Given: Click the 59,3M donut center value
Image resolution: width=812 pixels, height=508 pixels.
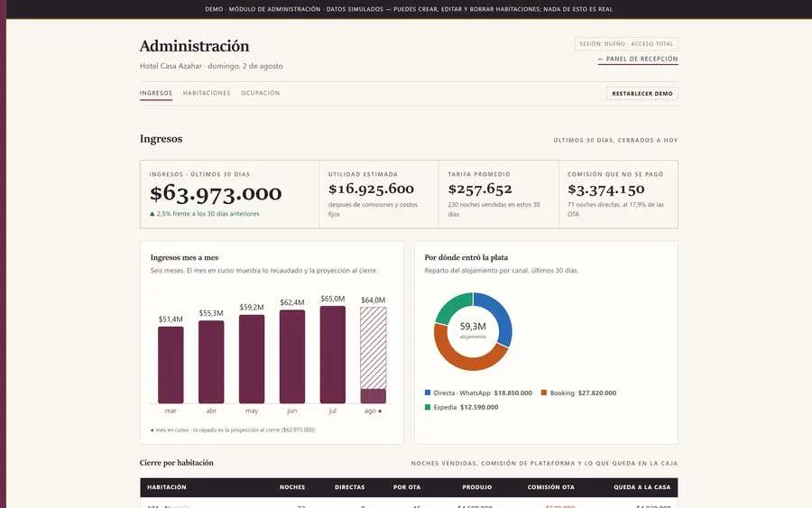Looking at the screenshot, I should [473, 327].
